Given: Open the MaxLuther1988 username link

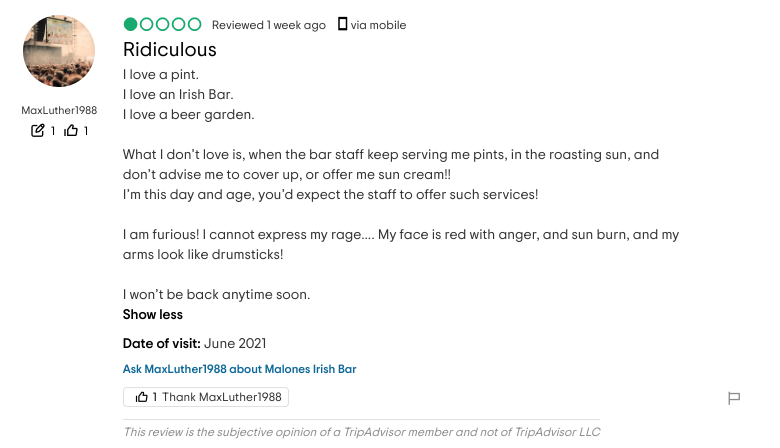Looking at the screenshot, I should [x=59, y=110].
